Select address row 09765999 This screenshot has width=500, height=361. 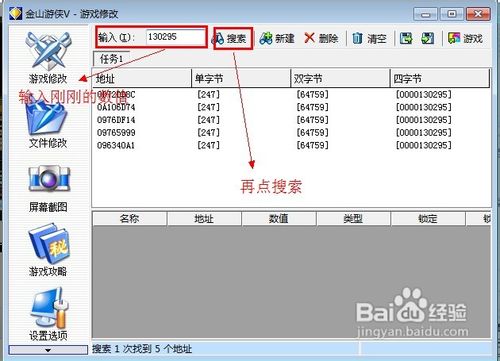click(x=116, y=133)
